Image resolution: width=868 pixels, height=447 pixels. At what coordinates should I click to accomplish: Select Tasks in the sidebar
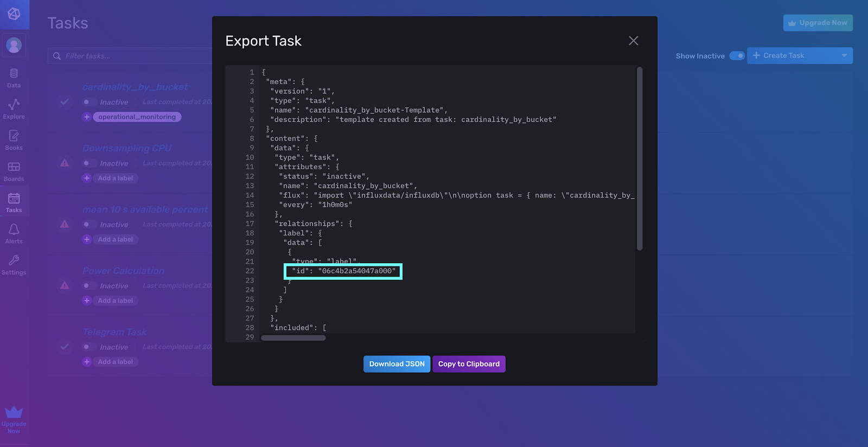click(14, 202)
